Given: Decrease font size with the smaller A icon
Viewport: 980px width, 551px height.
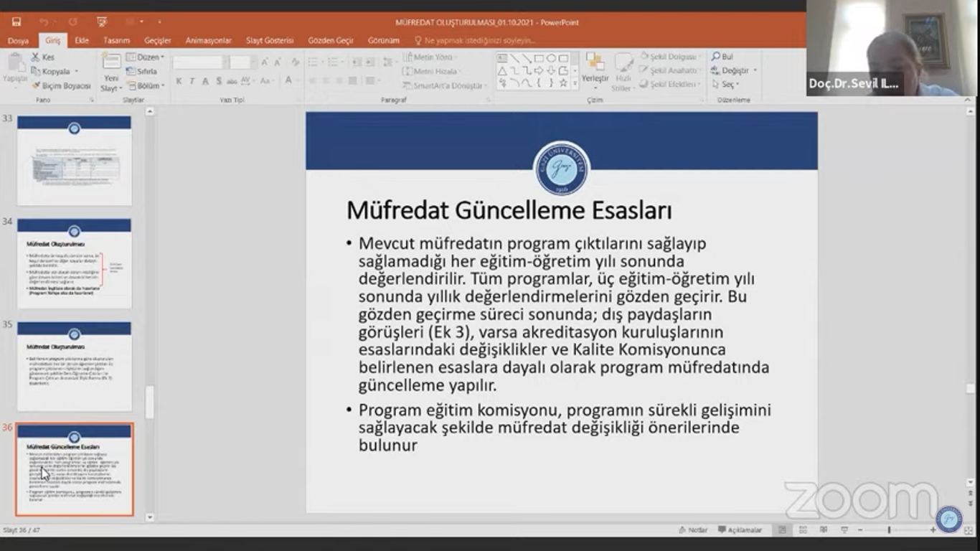Looking at the screenshot, I should [x=276, y=62].
